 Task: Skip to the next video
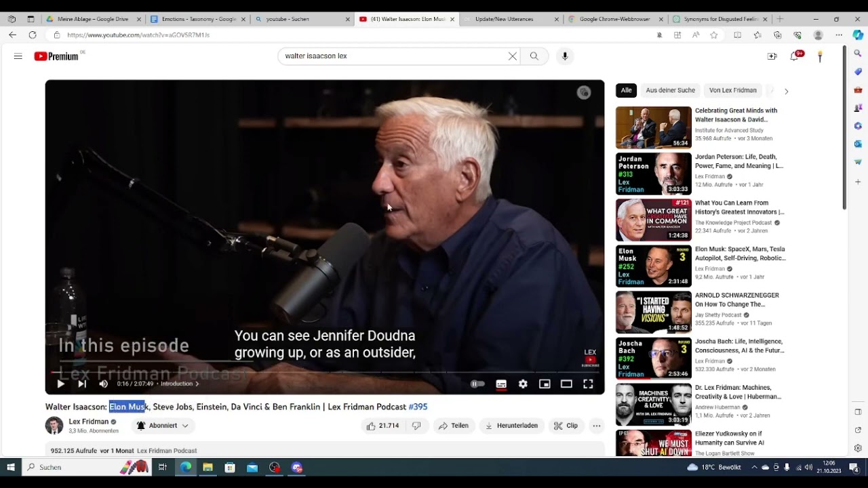pyautogui.click(x=82, y=384)
